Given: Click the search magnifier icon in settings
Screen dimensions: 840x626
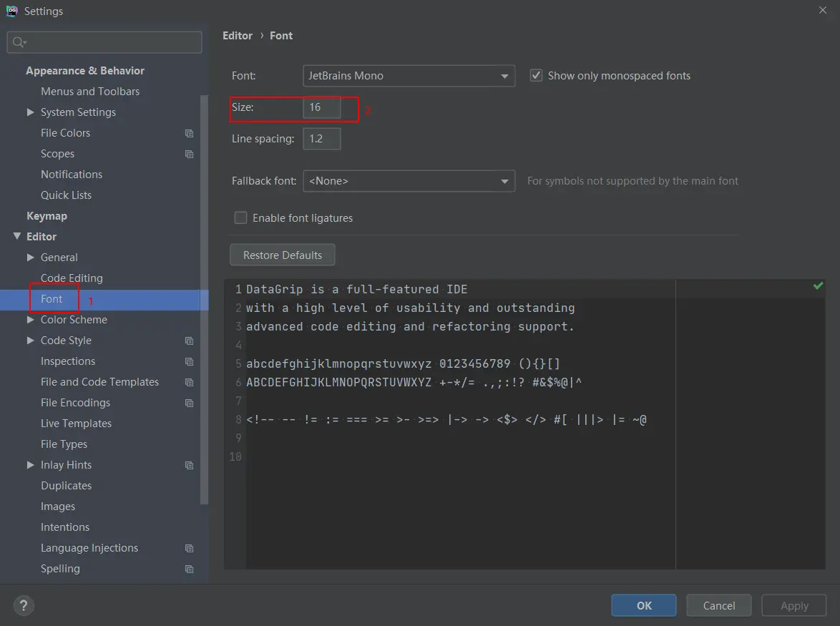Looking at the screenshot, I should pyautogui.click(x=19, y=42).
